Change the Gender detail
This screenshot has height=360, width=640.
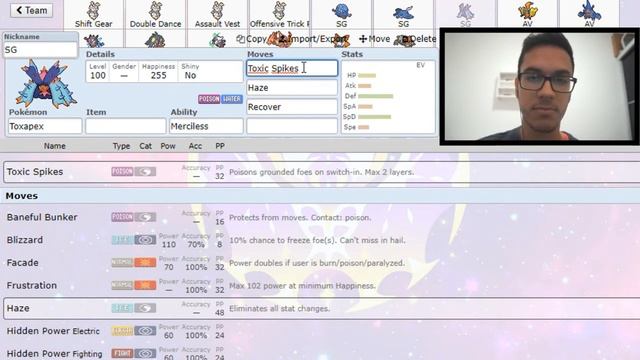tap(124, 71)
